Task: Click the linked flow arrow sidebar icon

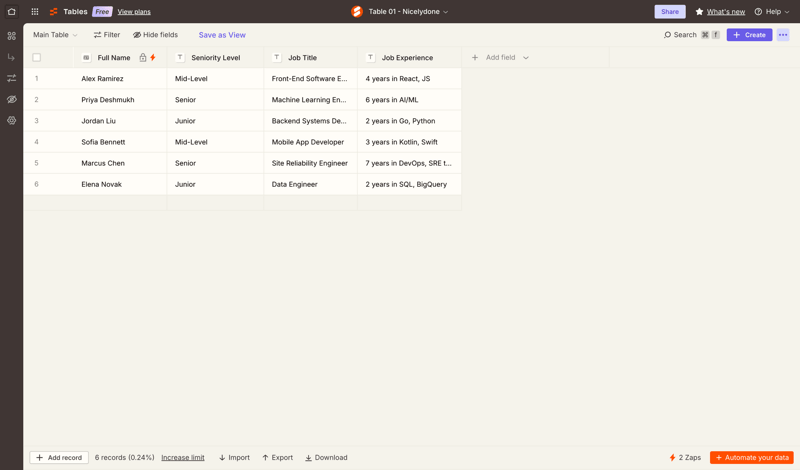Action: tap(11, 57)
